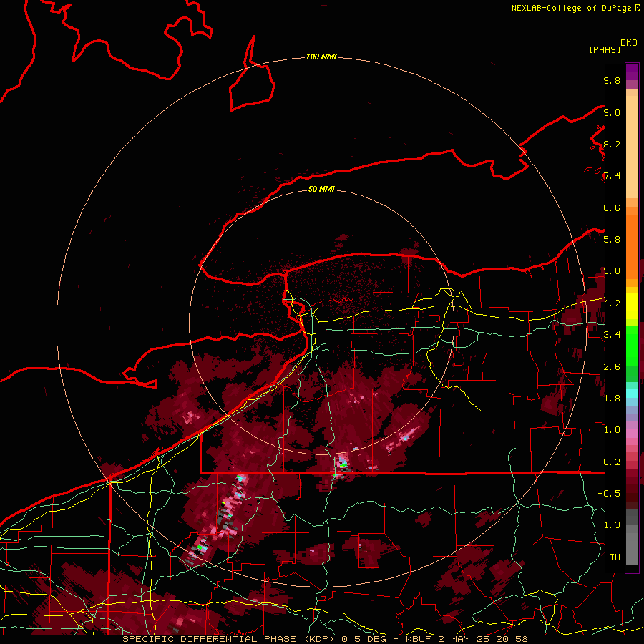Click the 3.4 legend value
The width and height of the screenshot is (644, 644).
click(612, 334)
